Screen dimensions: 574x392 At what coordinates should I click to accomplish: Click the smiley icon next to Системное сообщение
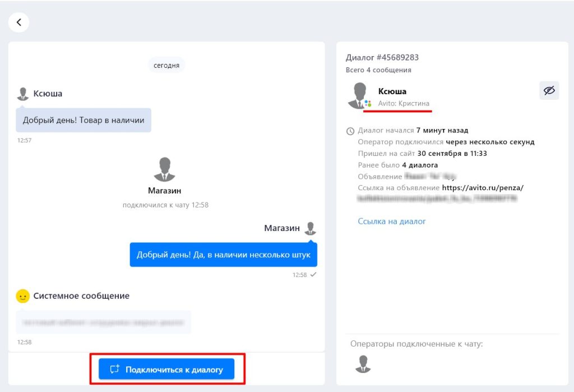tap(22, 296)
